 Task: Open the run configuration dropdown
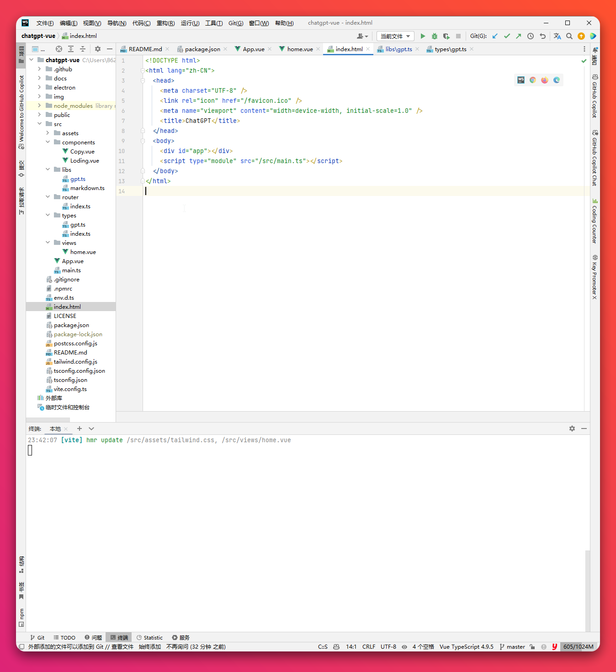point(395,36)
